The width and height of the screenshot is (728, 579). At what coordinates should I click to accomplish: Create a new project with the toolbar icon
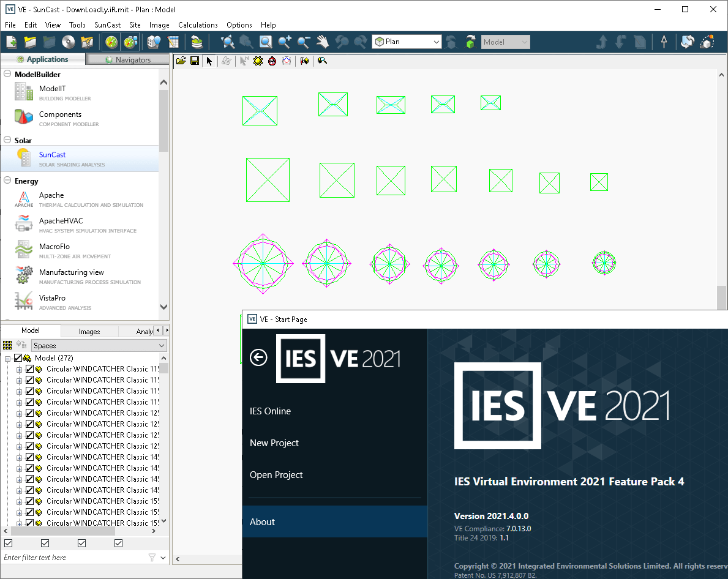coord(12,42)
